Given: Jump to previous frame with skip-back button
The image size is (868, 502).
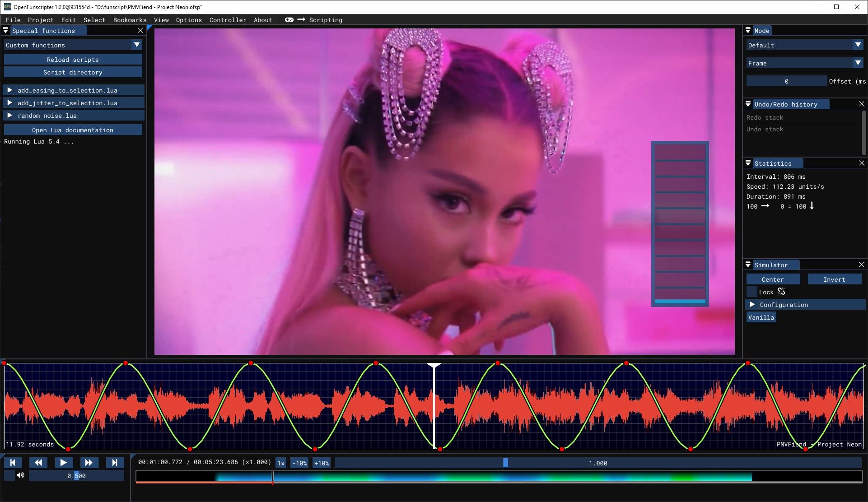Looking at the screenshot, I should (x=13, y=463).
